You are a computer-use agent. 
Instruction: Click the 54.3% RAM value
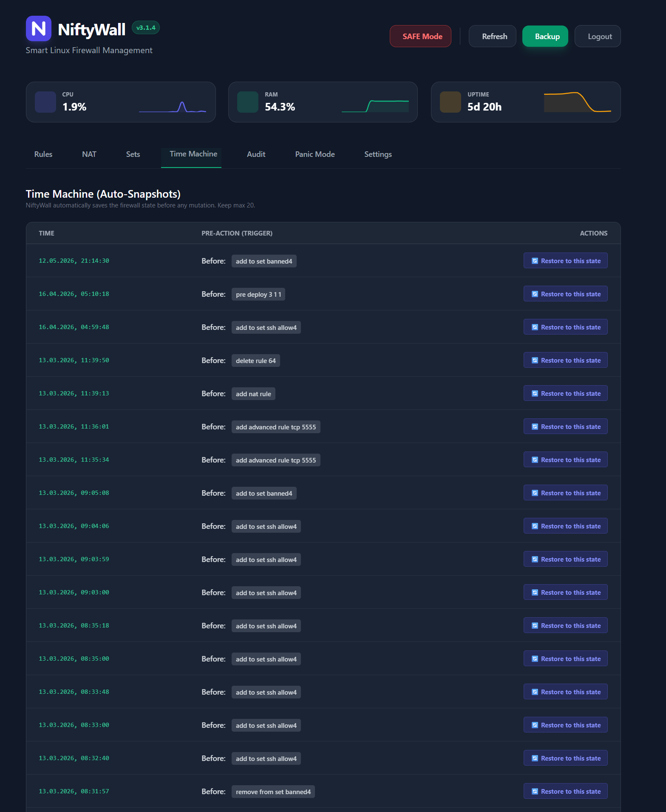pos(280,107)
